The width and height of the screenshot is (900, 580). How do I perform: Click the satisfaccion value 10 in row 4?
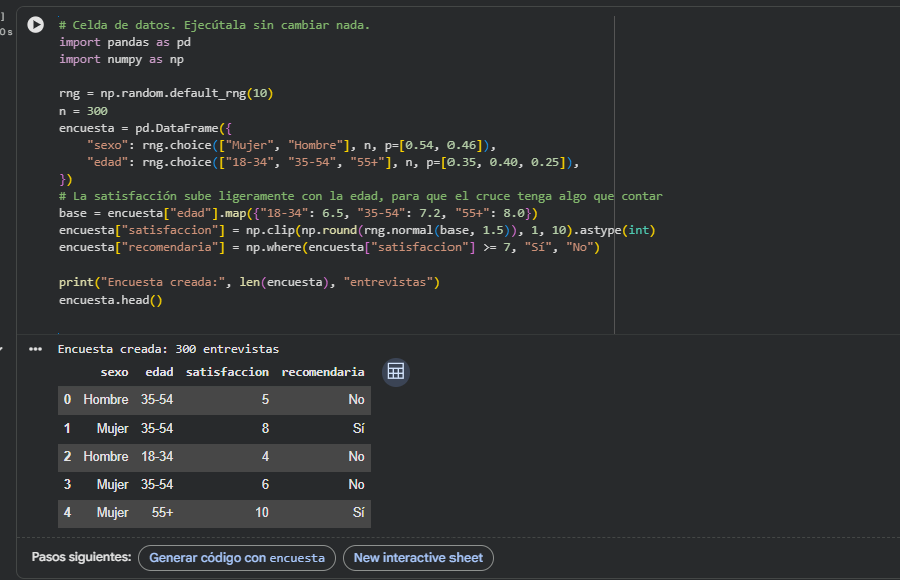pos(262,513)
